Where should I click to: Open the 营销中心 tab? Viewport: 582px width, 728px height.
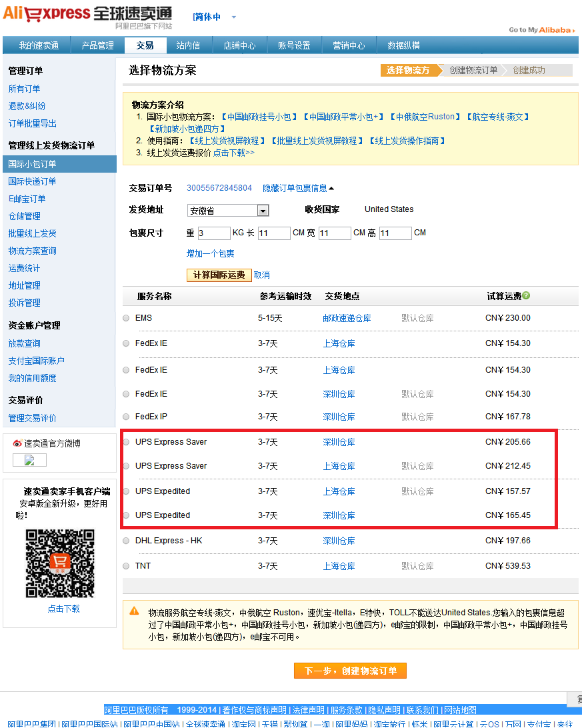[x=349, y=45]
